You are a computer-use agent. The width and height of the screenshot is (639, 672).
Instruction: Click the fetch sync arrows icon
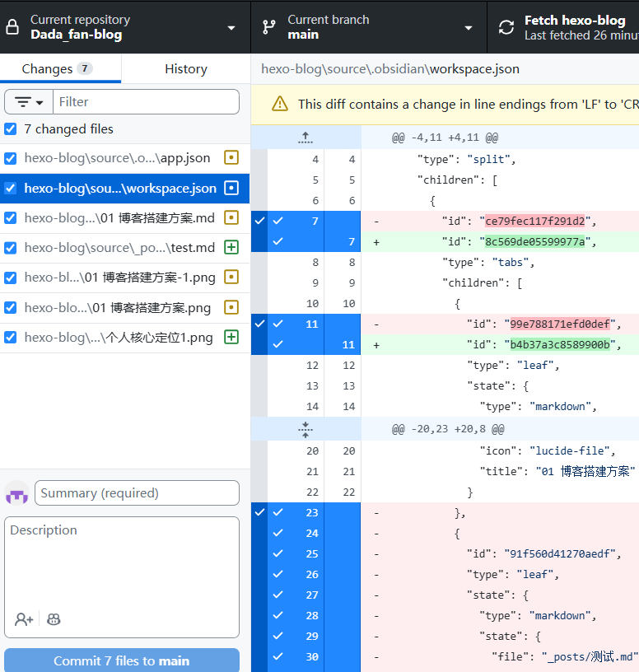[x=506, y=27]
